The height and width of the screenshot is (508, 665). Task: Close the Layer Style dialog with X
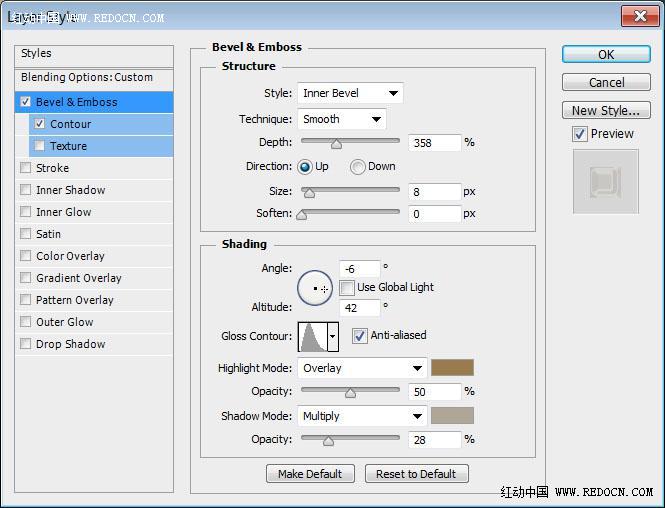[640, 17]
